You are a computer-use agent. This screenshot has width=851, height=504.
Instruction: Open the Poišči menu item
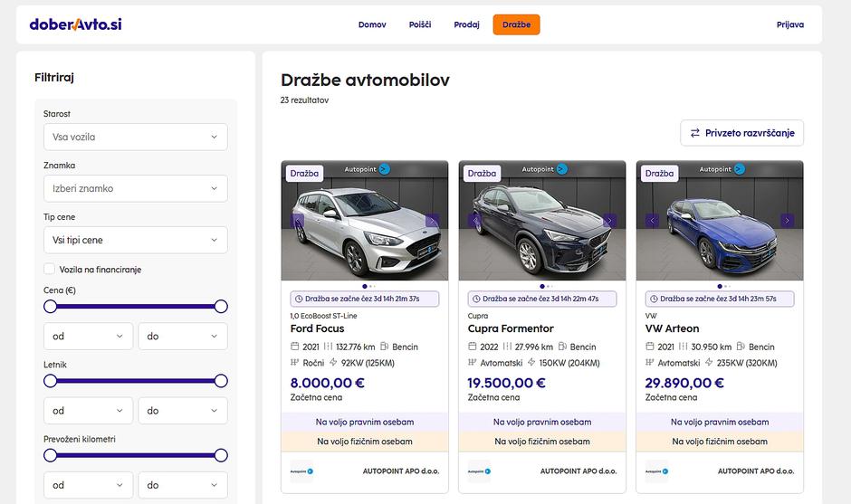(419, 24)
